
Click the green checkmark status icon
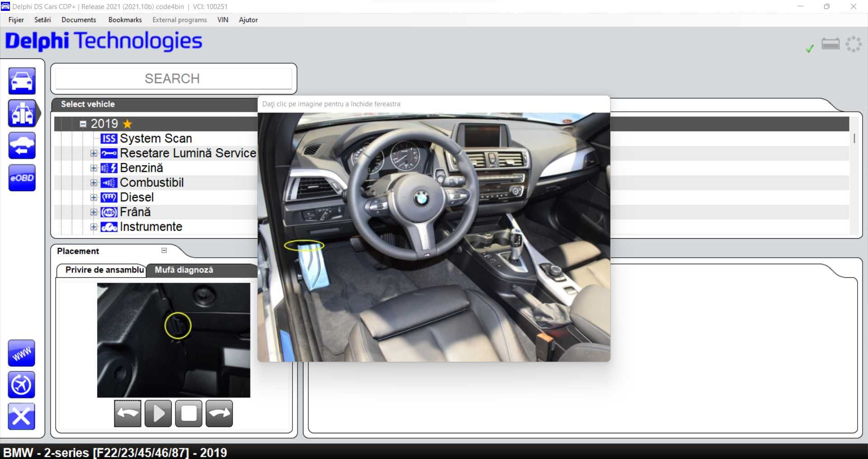coord(809,48)
